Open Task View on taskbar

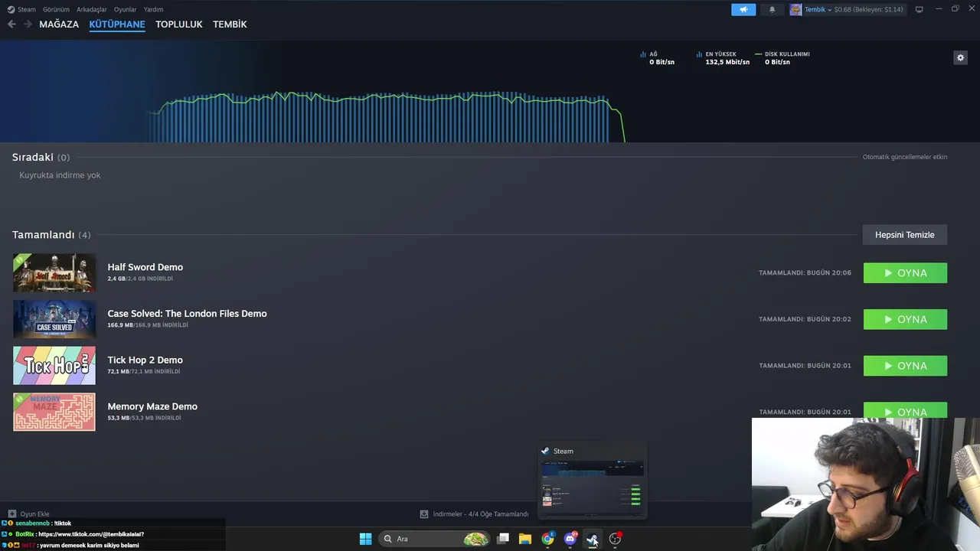point(503,539)
